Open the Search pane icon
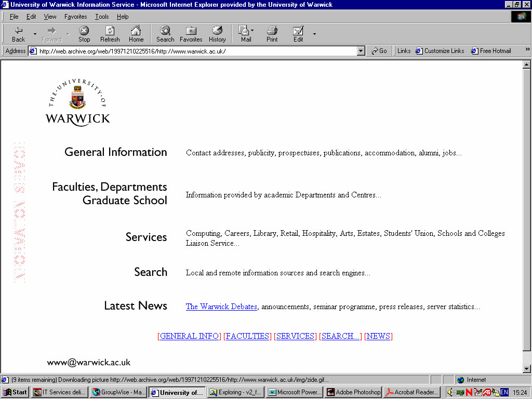This screenshot has height=399, width=532. (x=165, y=31)
